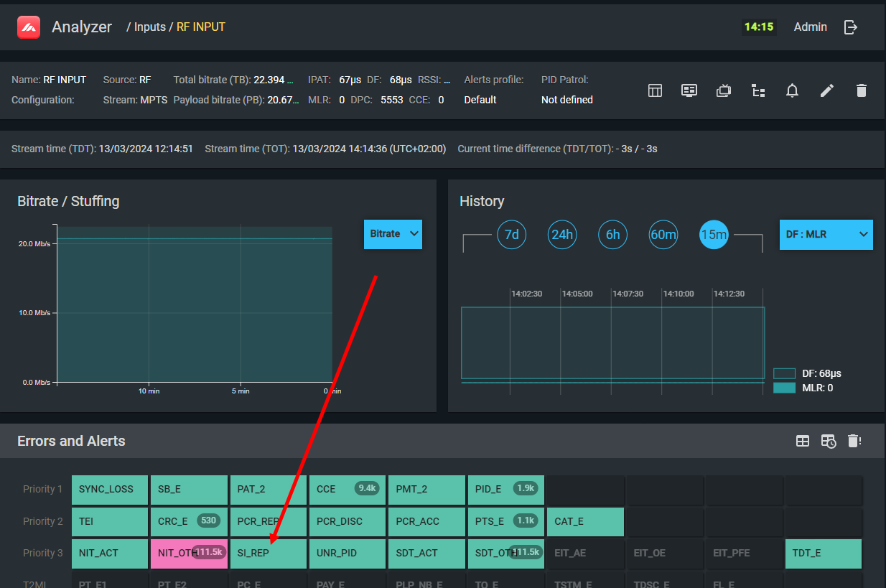This screenshot has width=886, height=588.
Task: Open the alerts history table with clock icon
Action: point(829,441)
